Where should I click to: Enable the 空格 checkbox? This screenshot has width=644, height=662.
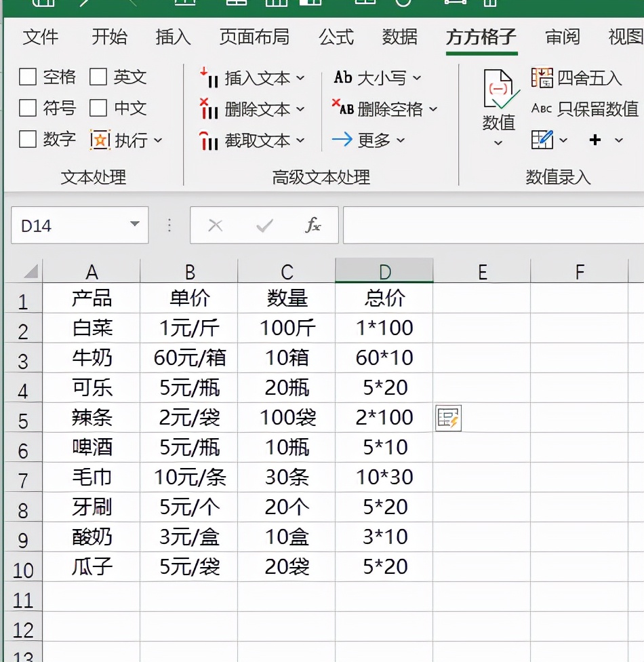(28, 77)
